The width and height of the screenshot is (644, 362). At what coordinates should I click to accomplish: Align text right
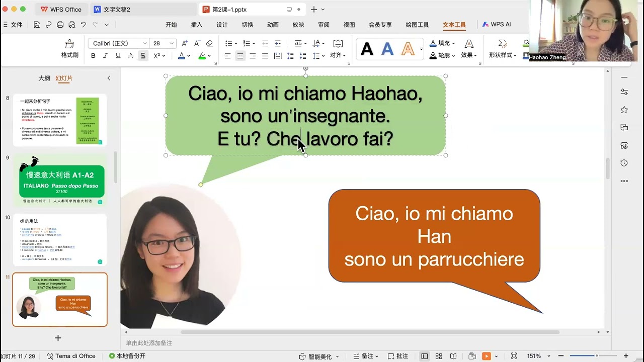(x=253, y=56)
